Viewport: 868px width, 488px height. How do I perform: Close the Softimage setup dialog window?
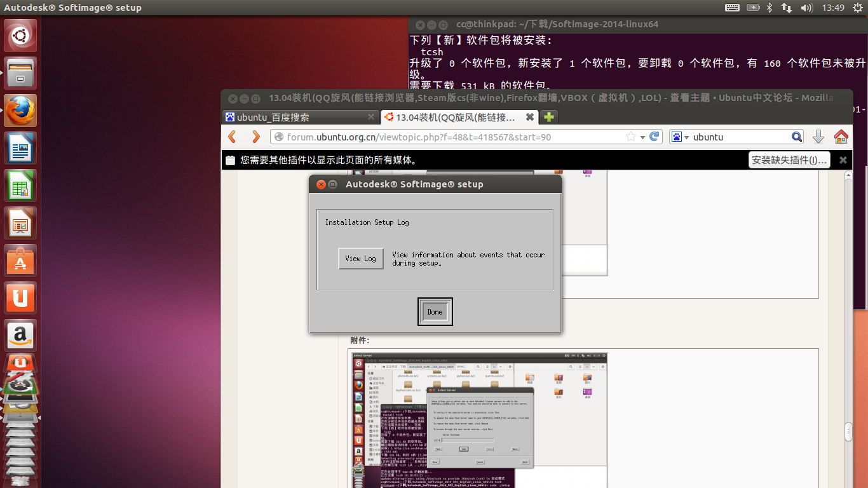point(321,184)
